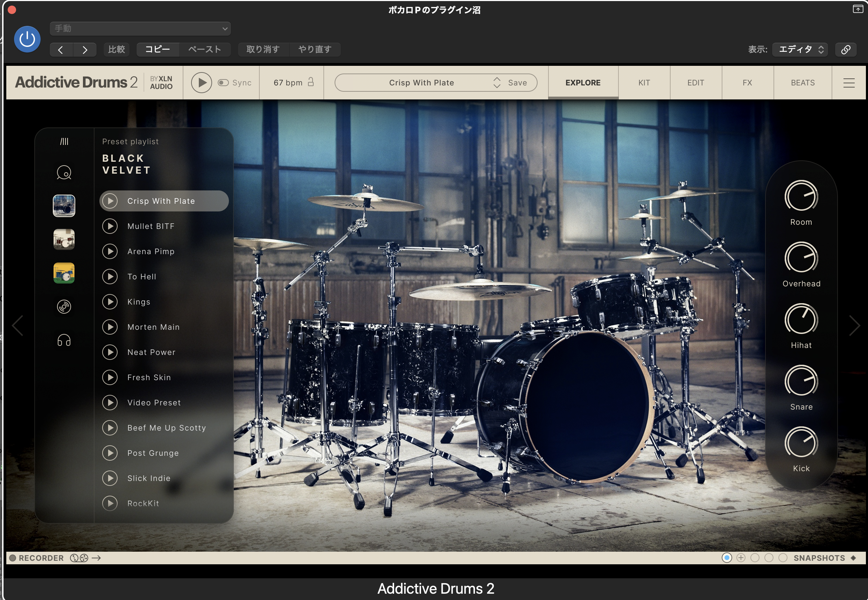Select the Slick Indie preset name

(149, 478)
